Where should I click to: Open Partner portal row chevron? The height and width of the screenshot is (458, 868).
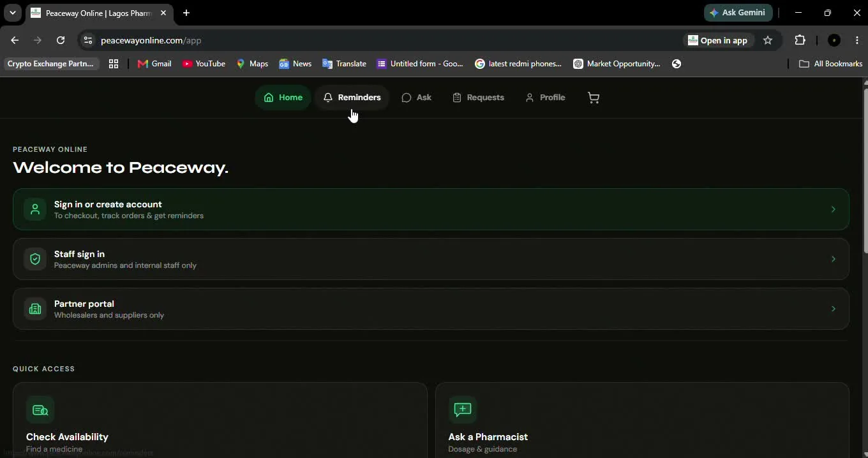coord(833,309)
